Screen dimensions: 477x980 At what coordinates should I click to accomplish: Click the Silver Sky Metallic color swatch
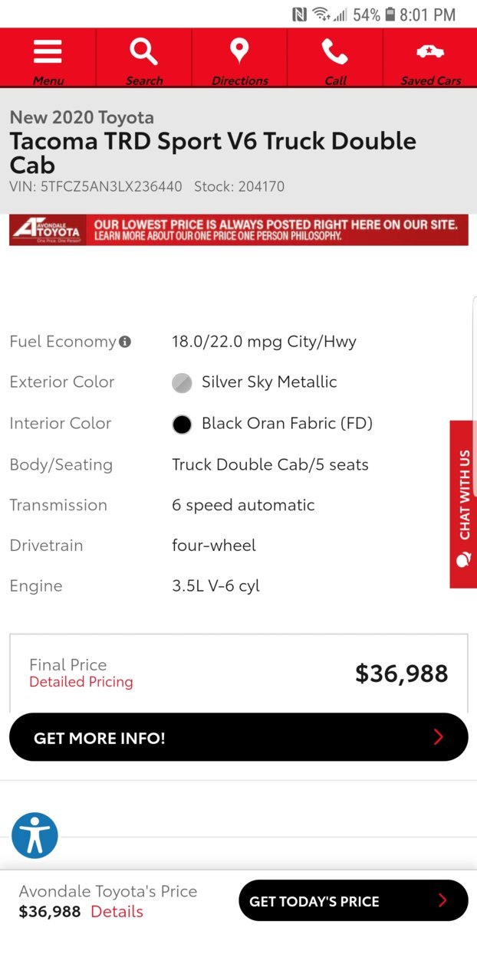point(182,382)
